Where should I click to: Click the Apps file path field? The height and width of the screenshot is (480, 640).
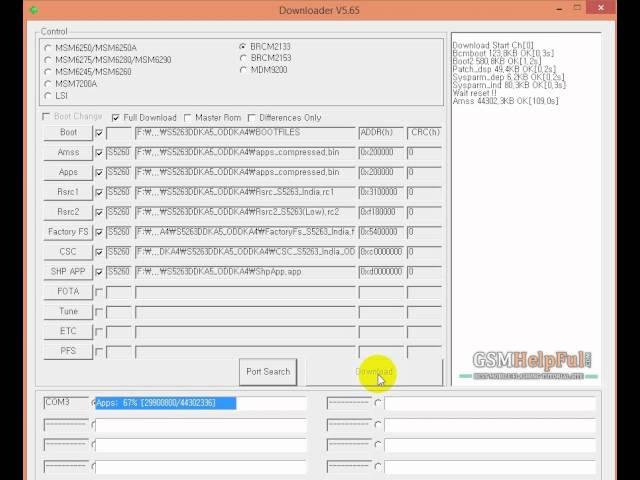click(x=245, y=172)
